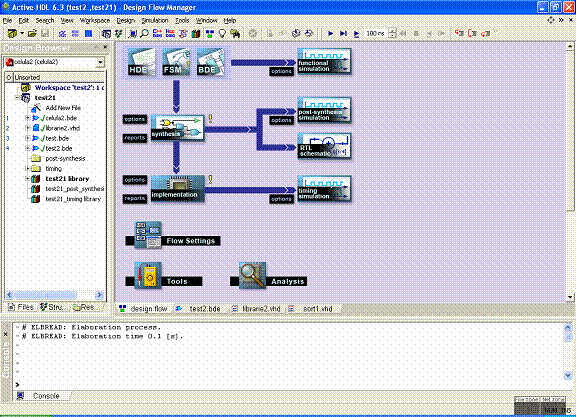Screen dimensions: 576x417
Task: Open the RTL schematic viewer
Action: (x=324, y=146)
